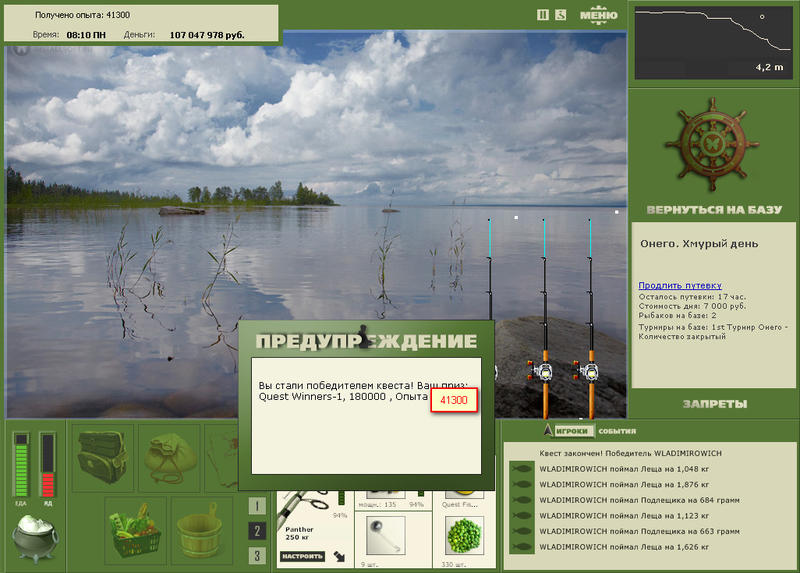Click the 'Quest Fis...' item label

pos(459,504)
